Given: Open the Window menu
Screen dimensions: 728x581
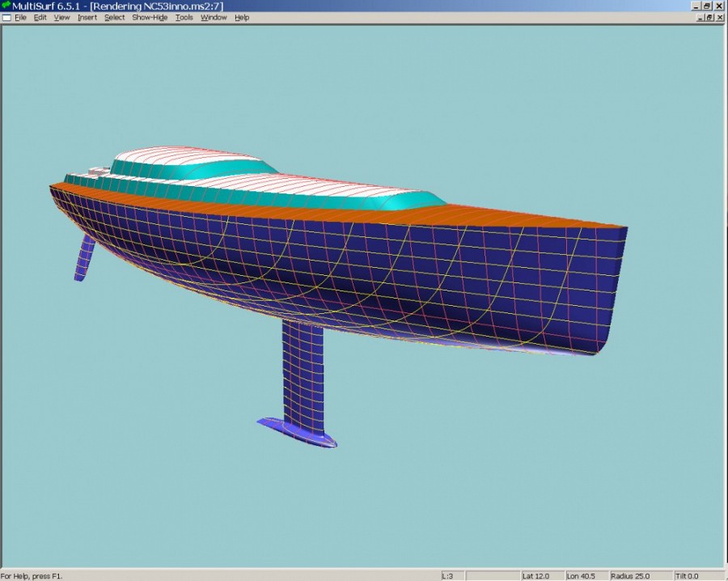Looking at the screenshot, I should coord(214,17).
